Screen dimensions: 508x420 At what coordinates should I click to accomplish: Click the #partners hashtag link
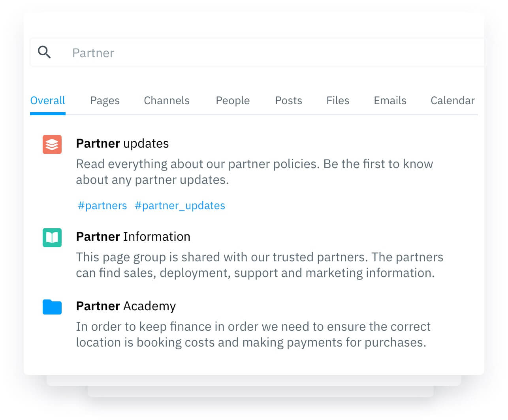click(102, 206)
